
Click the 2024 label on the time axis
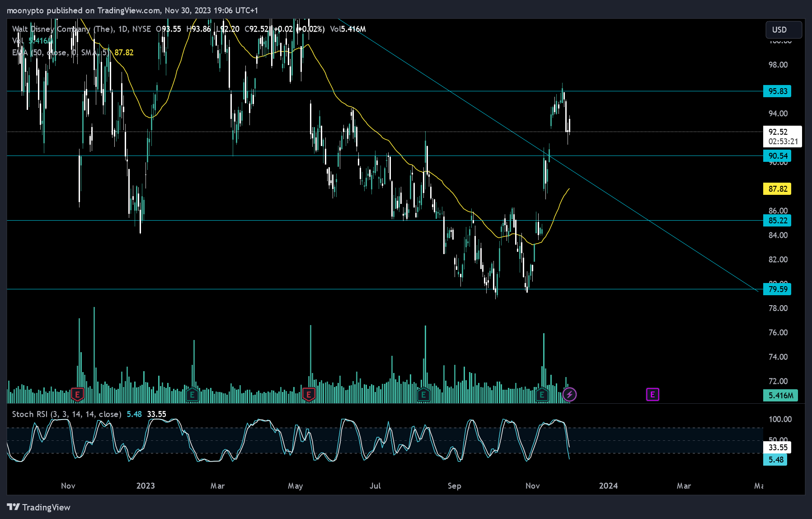608,486
